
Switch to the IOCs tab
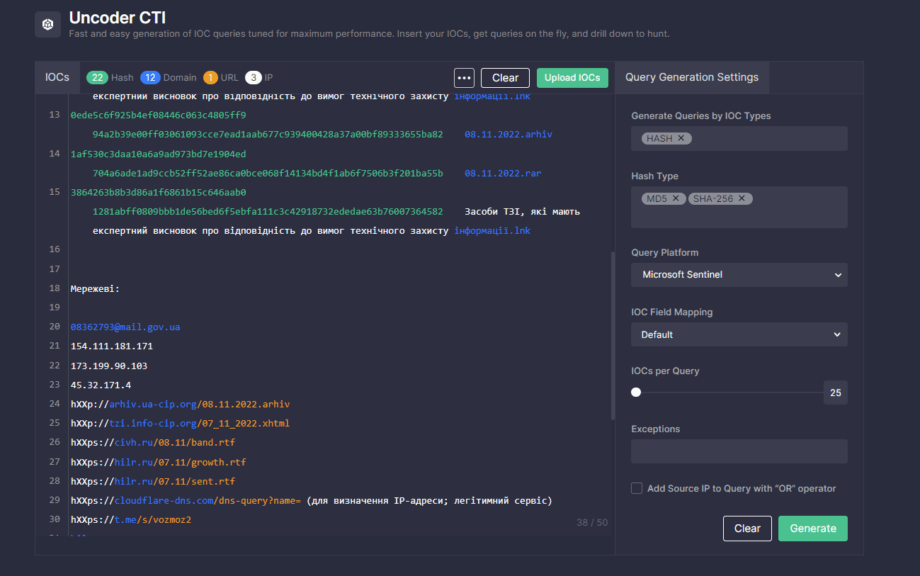coord(56,77)
